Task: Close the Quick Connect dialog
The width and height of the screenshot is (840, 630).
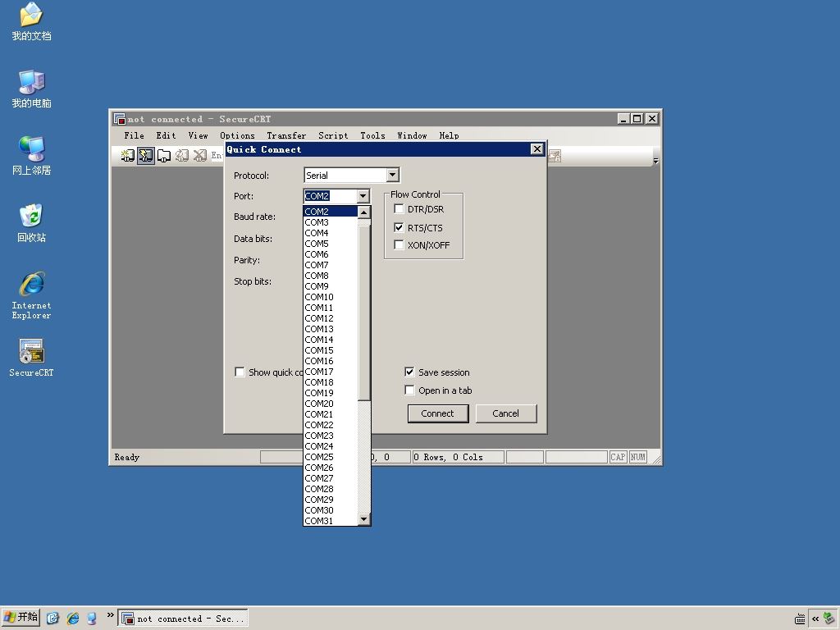Action: (536, 149)
